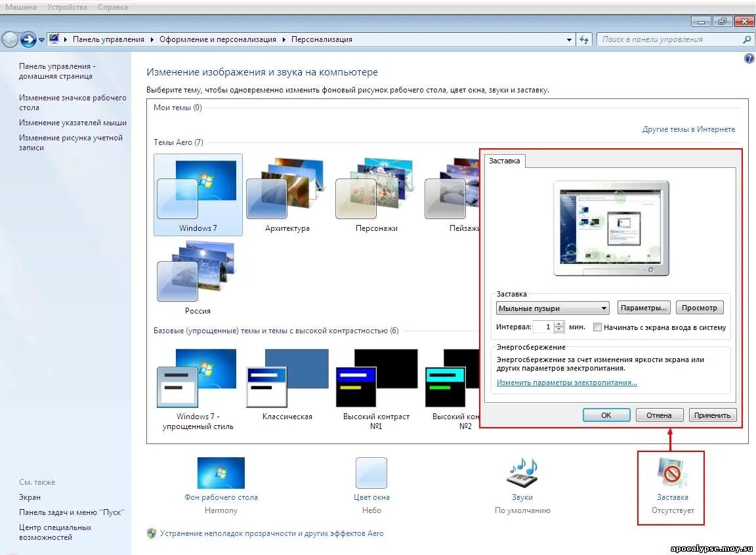Open Центр специальных возможностей link
Image resolution: width=756 pixels, height=555 pixels.
pyautogui.click(x=55, y=532)
